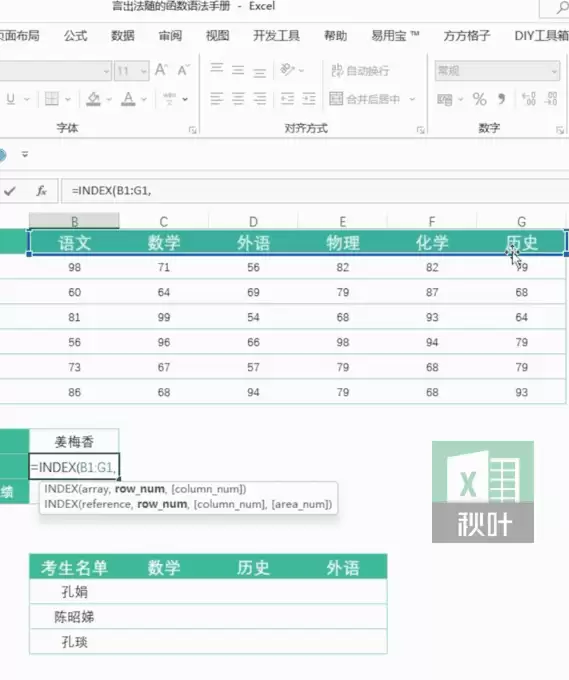
Task: Open the font color dropdown arrow
Action: [144, 100]
